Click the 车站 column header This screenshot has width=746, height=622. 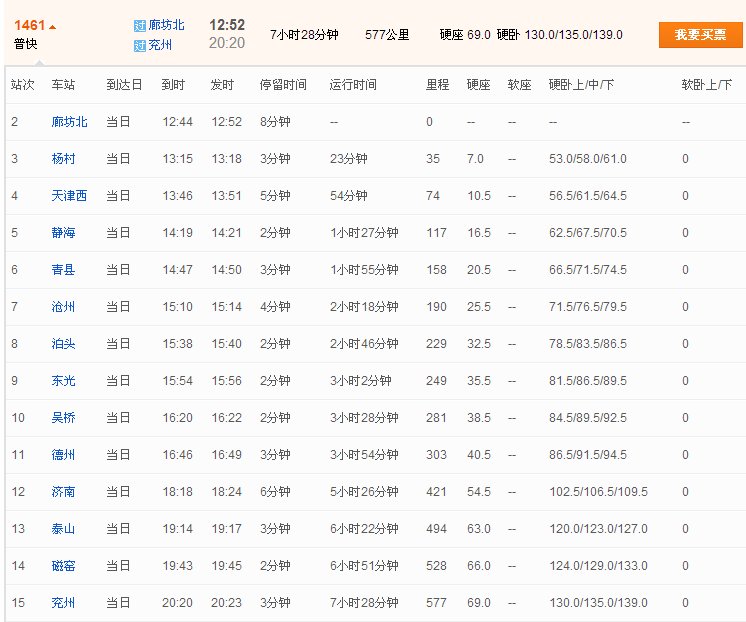tap(63, 85)
